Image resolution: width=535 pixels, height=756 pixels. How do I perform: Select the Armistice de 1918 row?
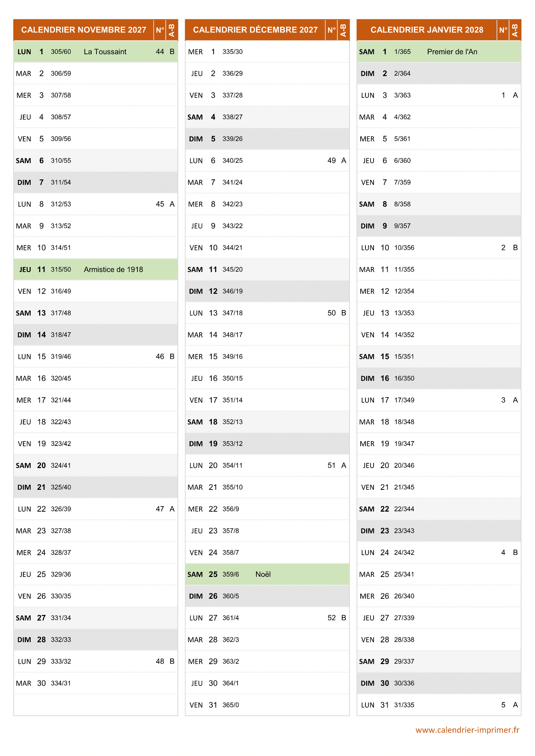113,269
